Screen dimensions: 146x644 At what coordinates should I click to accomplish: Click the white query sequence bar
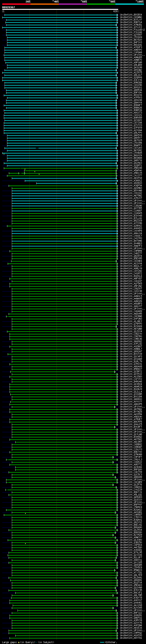point(60,9)
